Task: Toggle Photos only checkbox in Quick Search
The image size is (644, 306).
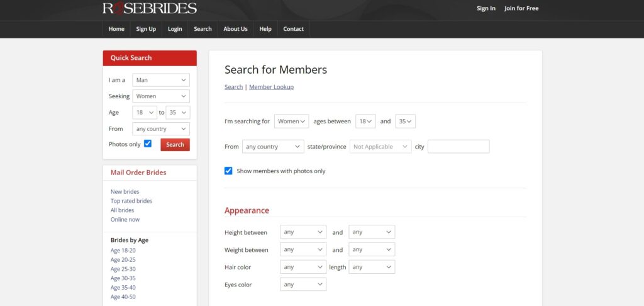Action: (148, 144)
